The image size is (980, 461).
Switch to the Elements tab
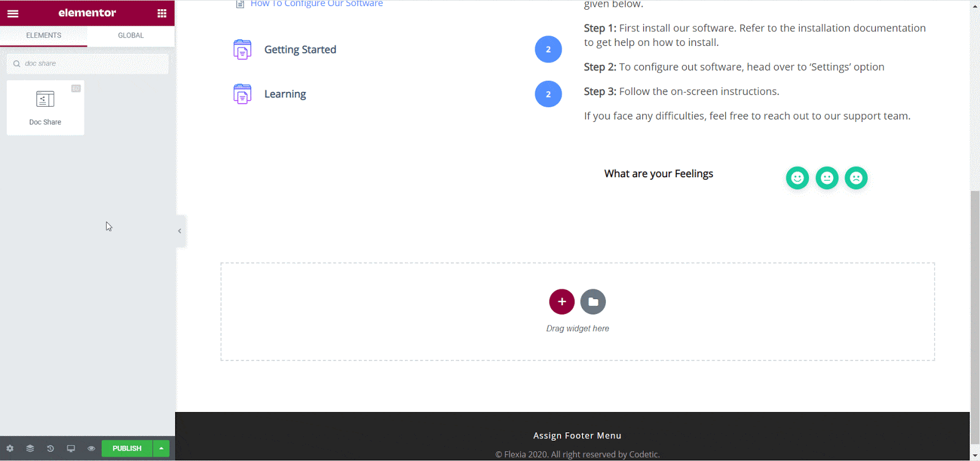tap(43, 36)
